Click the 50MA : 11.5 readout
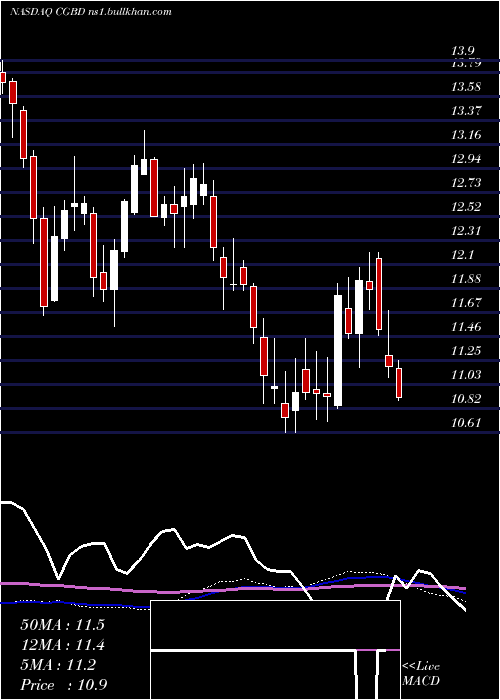500x700 pixels. 62,625
